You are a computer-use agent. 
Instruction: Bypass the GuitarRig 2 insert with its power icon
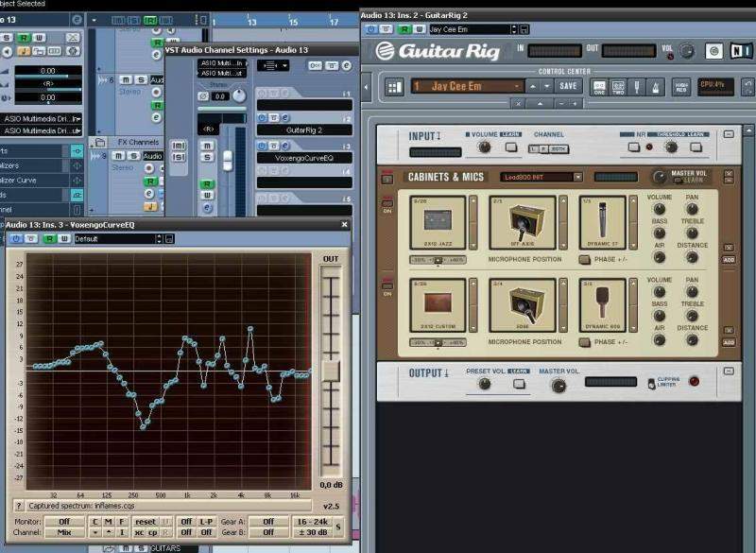pos(262,117)
